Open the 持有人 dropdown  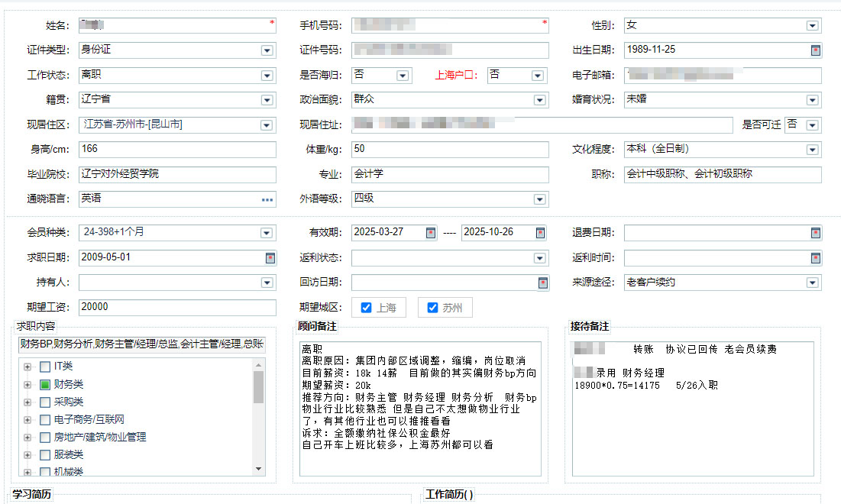(x=267, y=283)
